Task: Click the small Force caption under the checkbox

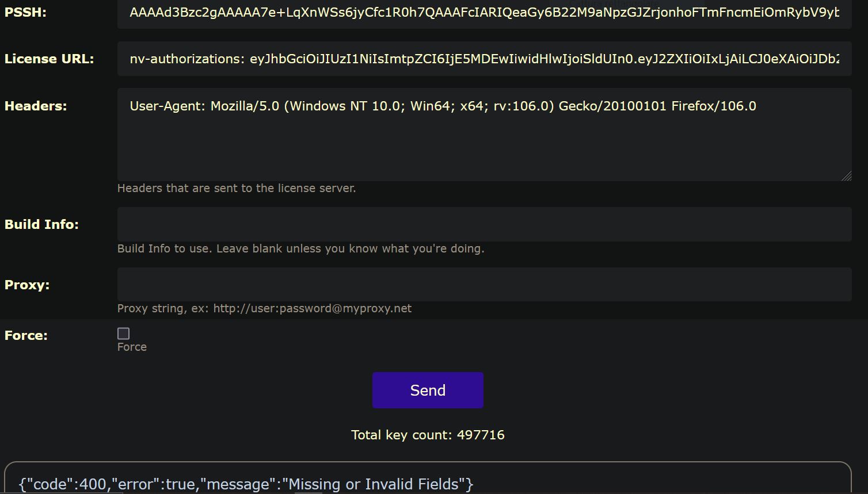Action: (132, 347)
